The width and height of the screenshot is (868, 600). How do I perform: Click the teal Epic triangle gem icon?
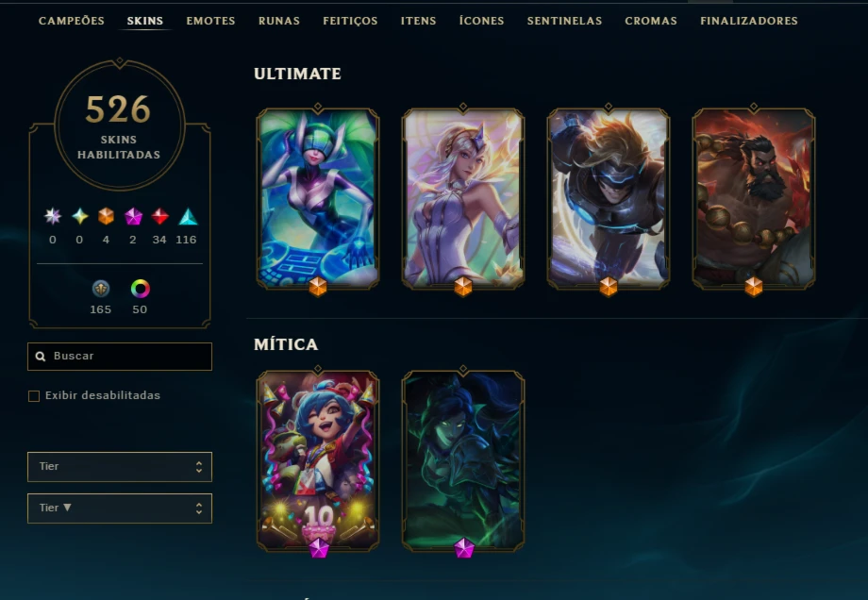coord(188,216)
